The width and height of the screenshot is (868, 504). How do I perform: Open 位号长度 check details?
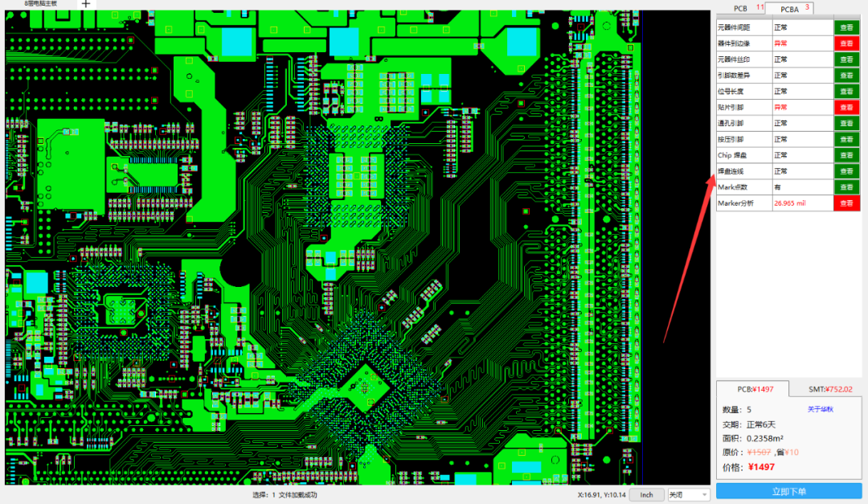(846, 92)
